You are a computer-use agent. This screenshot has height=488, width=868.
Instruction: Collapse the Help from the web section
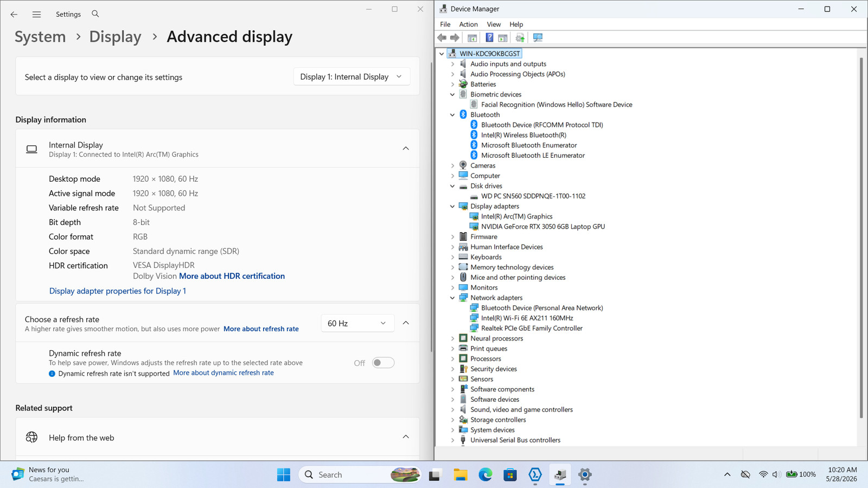tap(406, 437)
